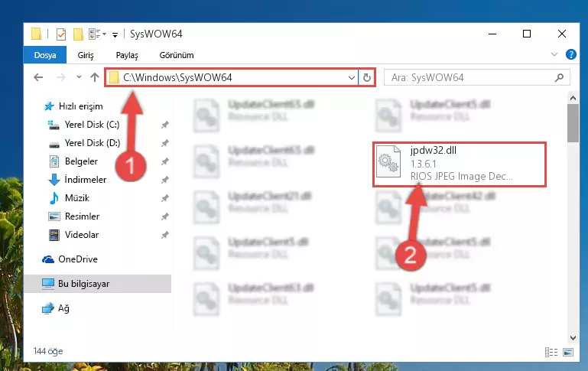
Task: Click the window folder icon in title bar
Action: [36, 34]
